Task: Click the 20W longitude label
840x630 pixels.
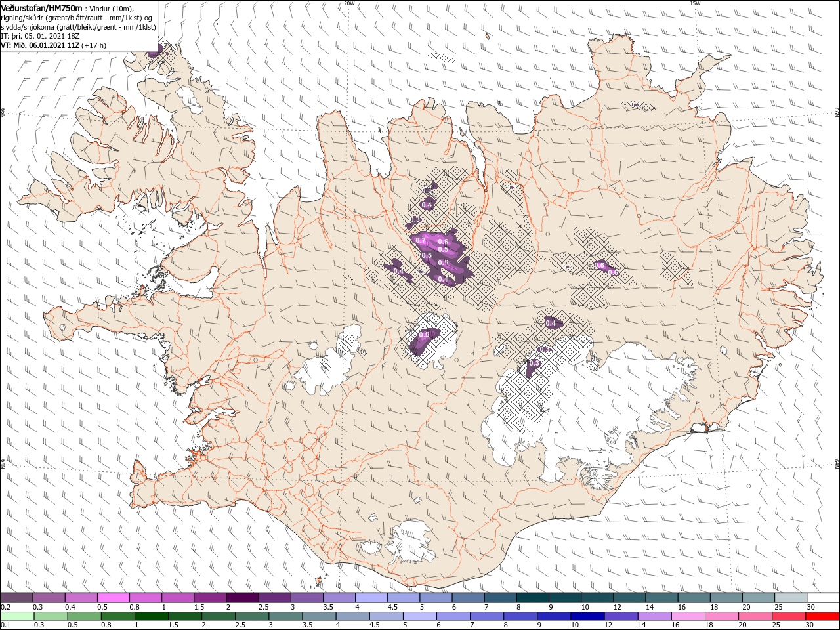Action: [348, 3]
